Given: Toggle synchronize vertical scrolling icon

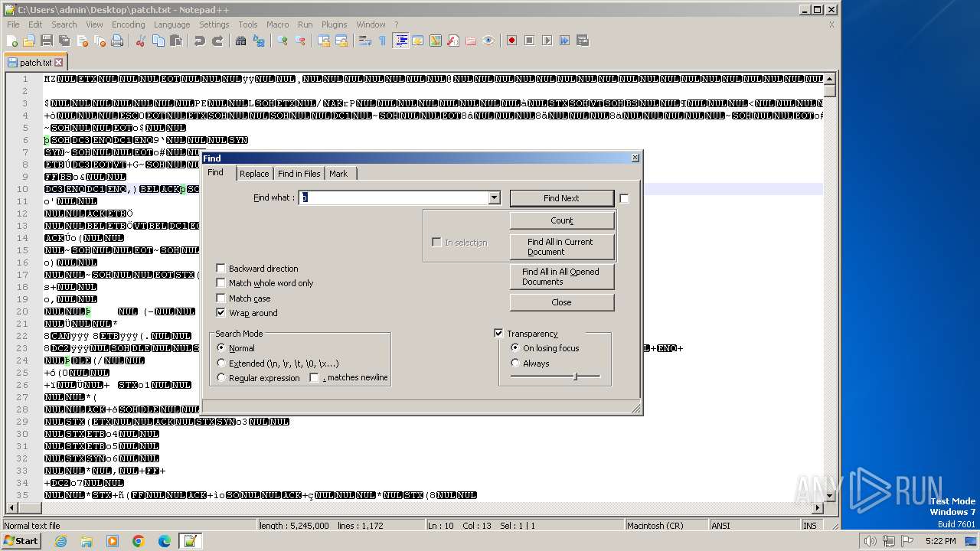Looking at the screenshot, I should point(324,41).
